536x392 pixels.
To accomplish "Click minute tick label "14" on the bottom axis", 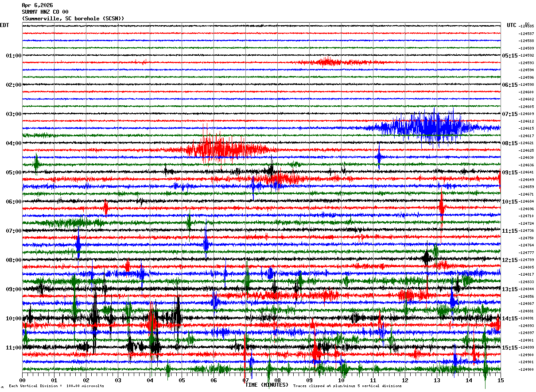I will 469,380.
